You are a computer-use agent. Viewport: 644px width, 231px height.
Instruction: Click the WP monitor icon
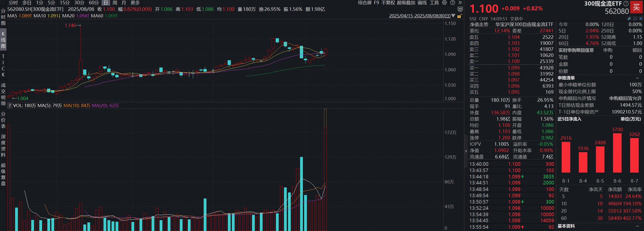[x=460, y=9]
